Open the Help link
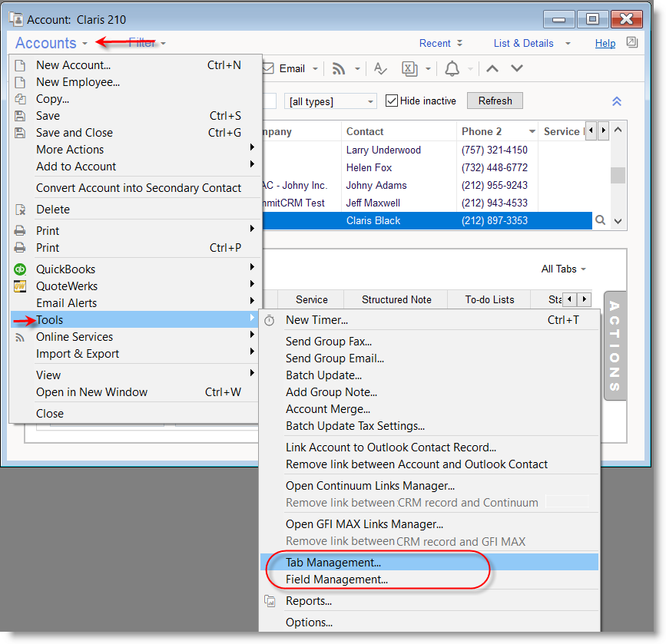The width and height of the screenshot is (666, 644). pyautogui.click(x=605, y=44)
